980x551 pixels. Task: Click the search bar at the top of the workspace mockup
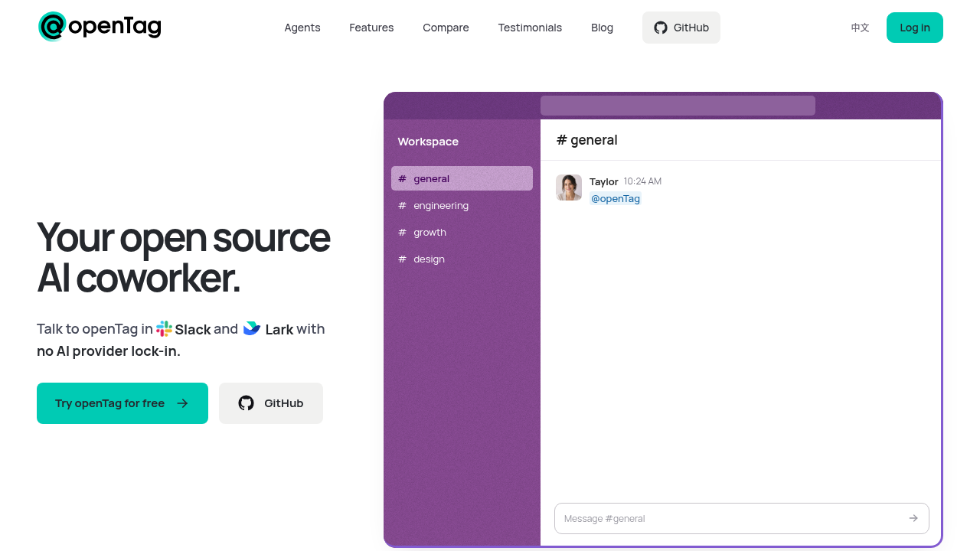[x=678, y=106]
